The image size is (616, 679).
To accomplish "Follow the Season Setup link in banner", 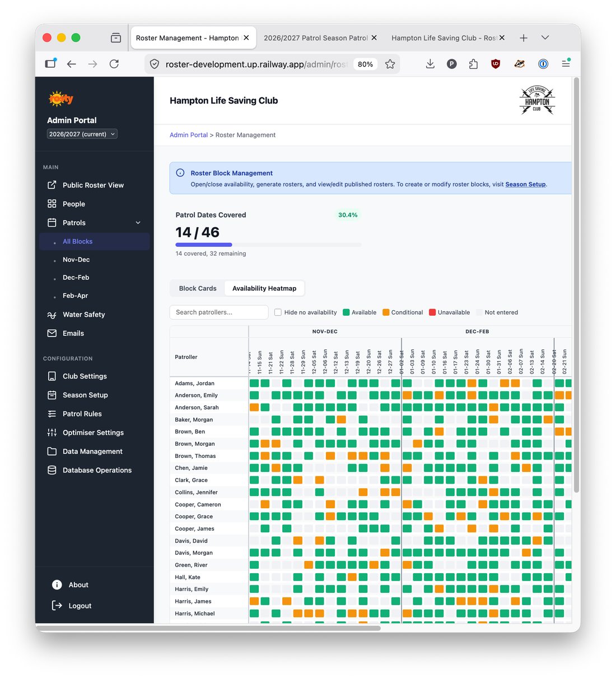I will click(x=525, y=184).
